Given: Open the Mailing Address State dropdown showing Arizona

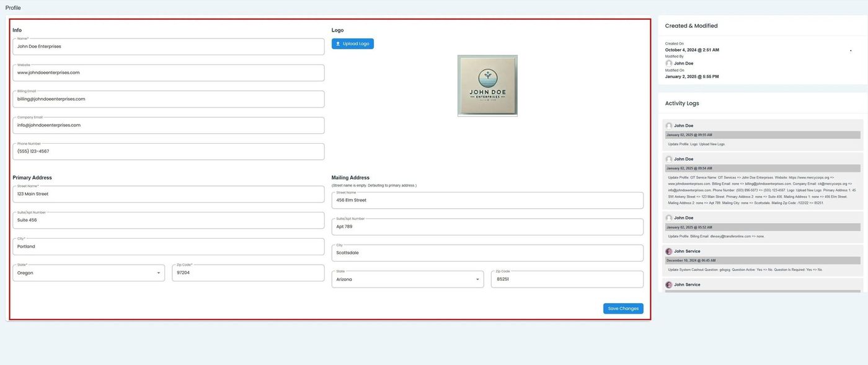Looking at the screenshot, I should 407,279.
